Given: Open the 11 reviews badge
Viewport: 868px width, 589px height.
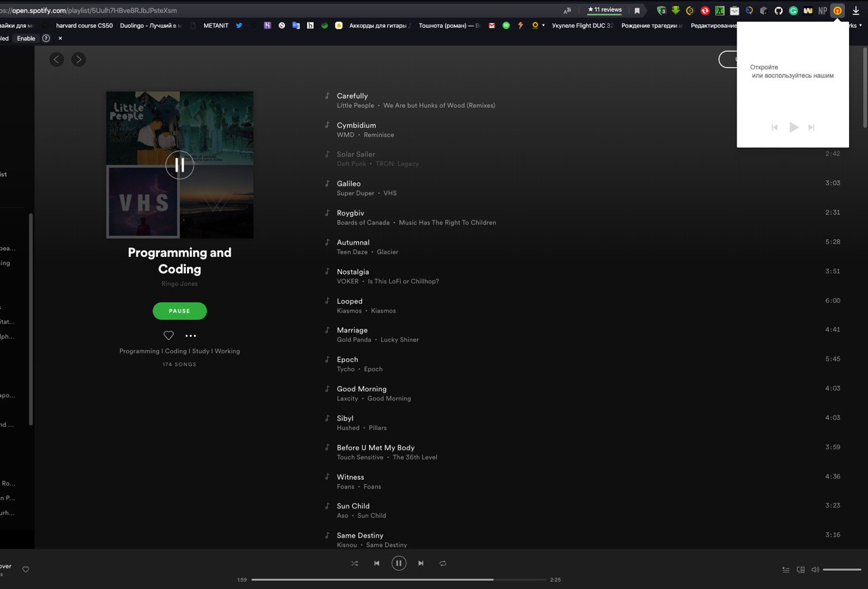Looking at the screenshot, I should pos(605,10).
